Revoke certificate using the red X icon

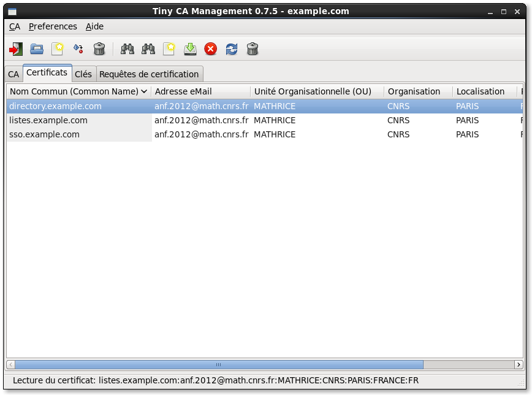[211, 49]
